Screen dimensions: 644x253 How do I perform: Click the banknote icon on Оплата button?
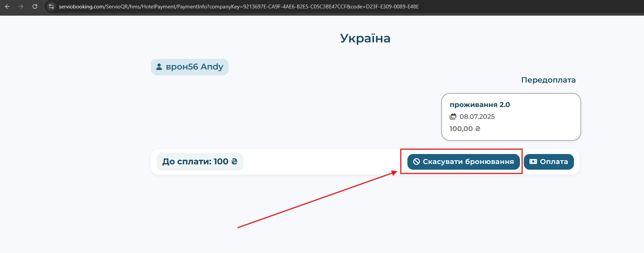[533, 162]
